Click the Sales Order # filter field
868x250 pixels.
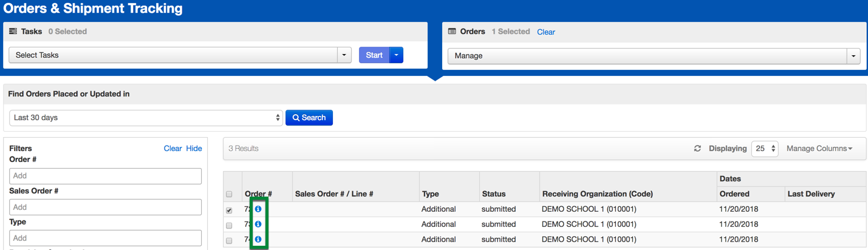tap(105, 207)
